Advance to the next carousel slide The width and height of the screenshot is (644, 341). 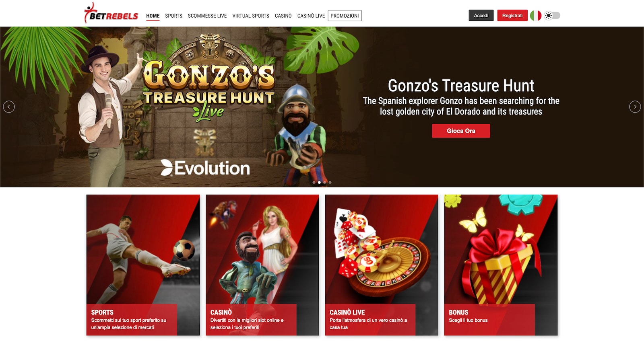635,107
